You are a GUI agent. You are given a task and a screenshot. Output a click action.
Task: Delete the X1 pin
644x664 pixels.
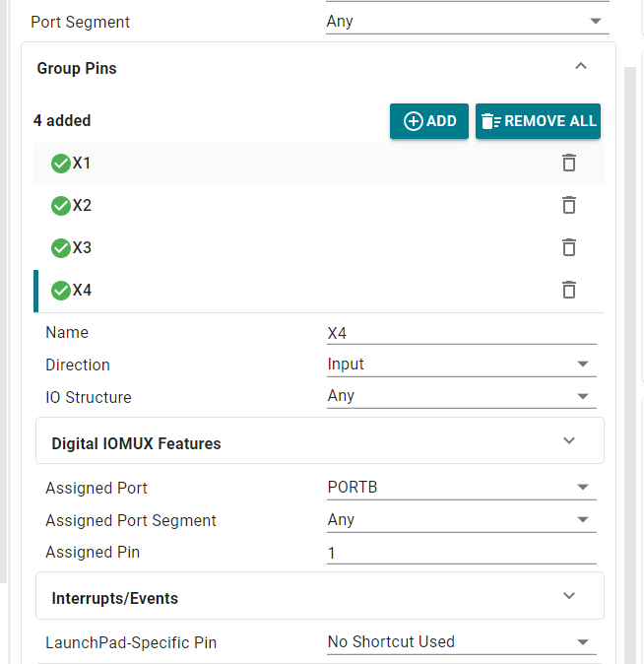pos(568,163)
